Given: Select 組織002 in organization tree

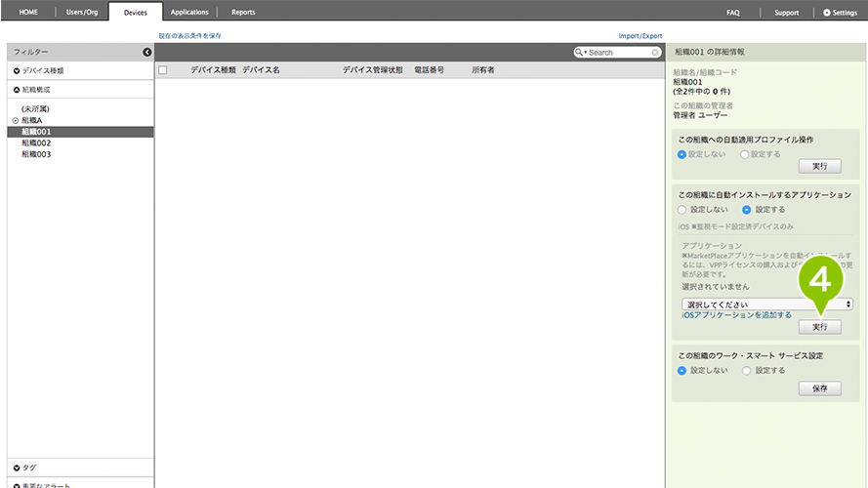Looking at the screenshot, I should pyautogui.click(x=36, y=142).
